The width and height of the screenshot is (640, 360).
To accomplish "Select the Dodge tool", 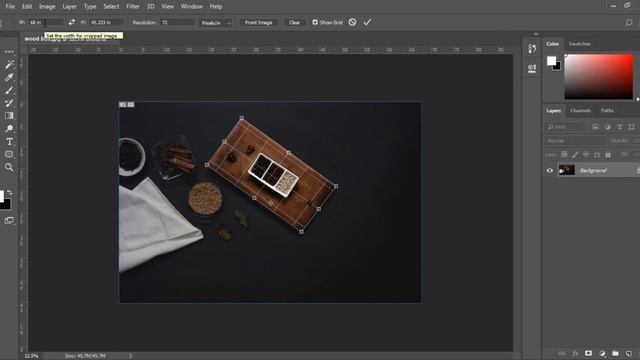I will 9,129.
